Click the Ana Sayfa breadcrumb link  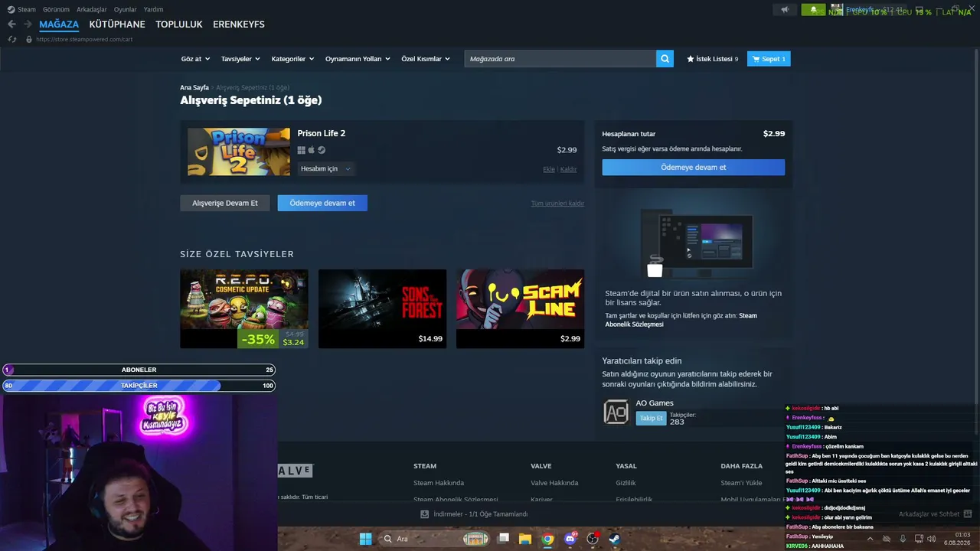194,88
